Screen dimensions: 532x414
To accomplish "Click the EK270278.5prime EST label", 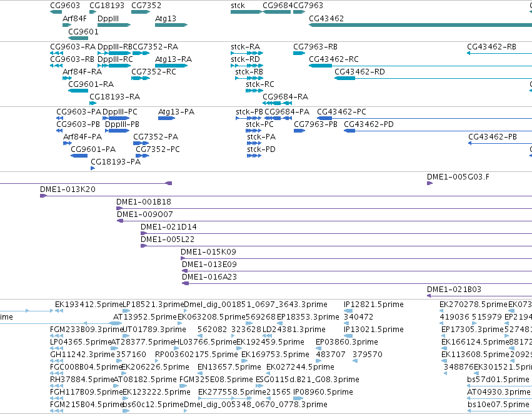I will pos(474,305).
